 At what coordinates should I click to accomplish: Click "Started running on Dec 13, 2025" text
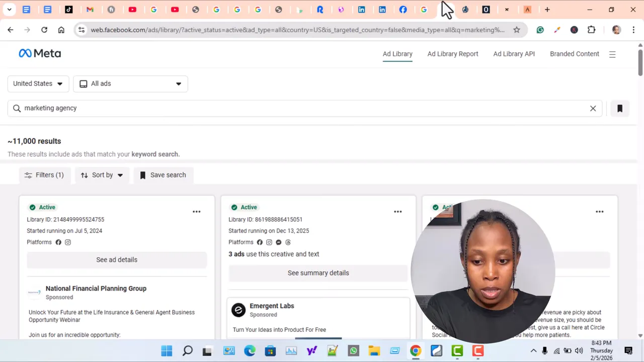[x=269, y=231]
